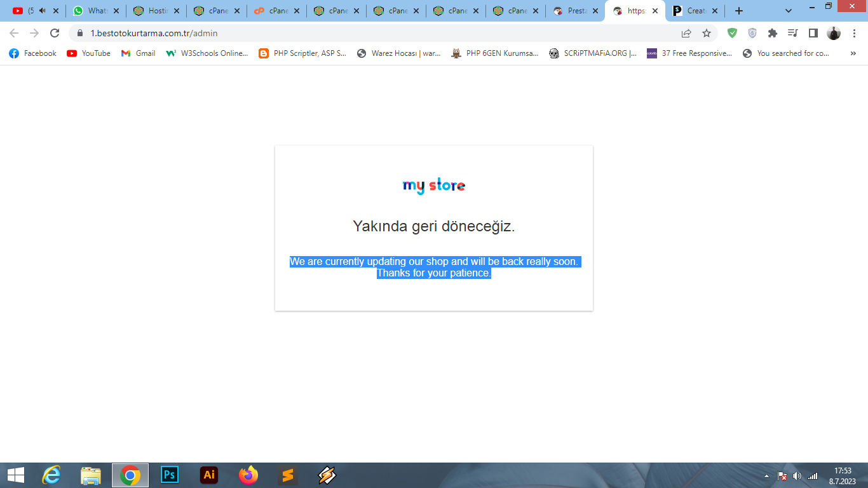Image resolution: width=868 pixels, height=488 pixels.
Task: Open the Facebook bookmark
Action: click(x=32, y=53)
